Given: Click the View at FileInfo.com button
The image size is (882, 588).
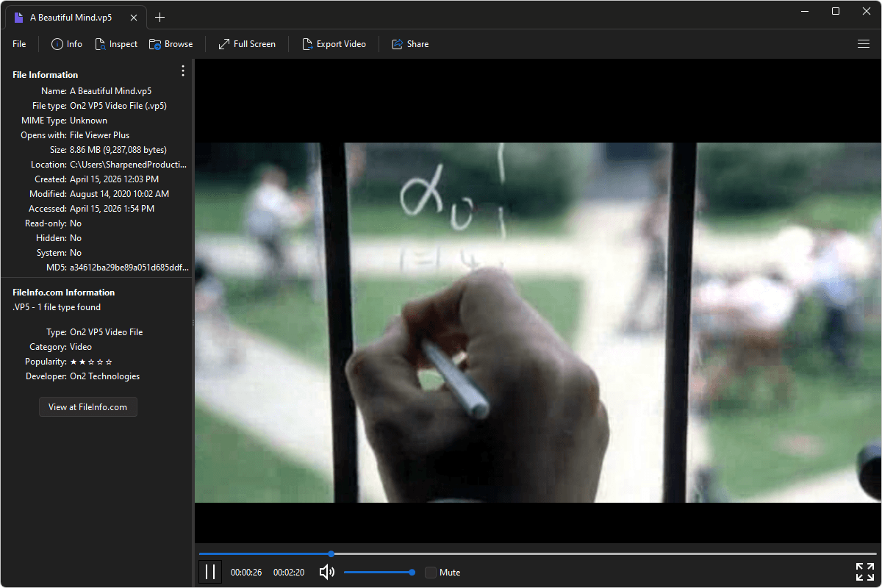Looking at the screenshot, I should point(87,406).
